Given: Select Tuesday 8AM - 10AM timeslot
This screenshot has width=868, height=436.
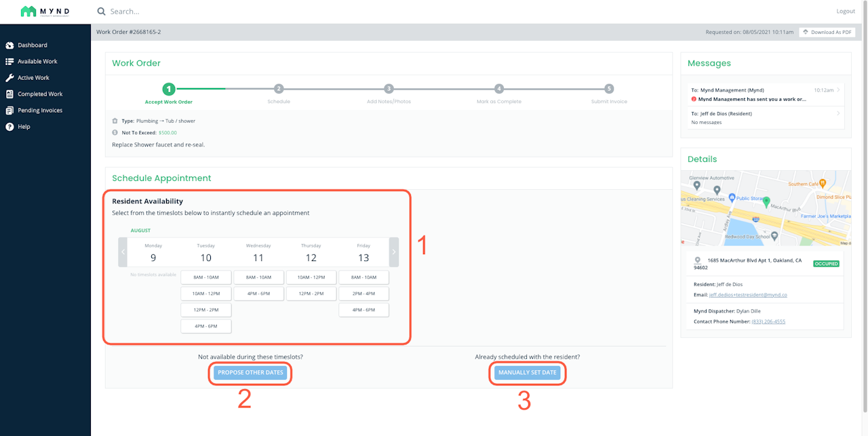Looking at the screenshot, I should [205, 277].
